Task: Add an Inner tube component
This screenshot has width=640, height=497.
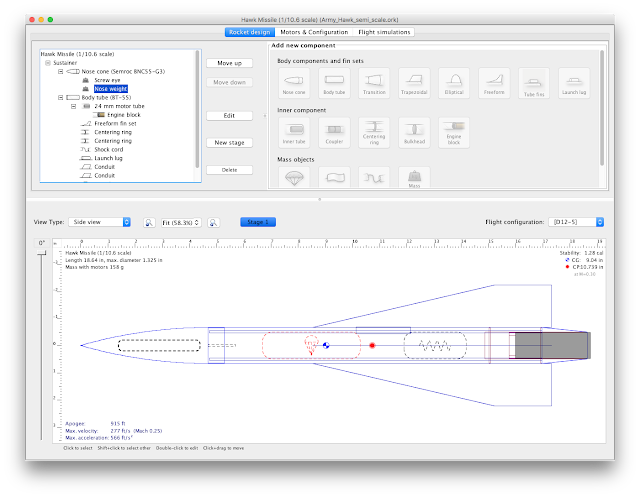Action: click(x=294, y=133)
